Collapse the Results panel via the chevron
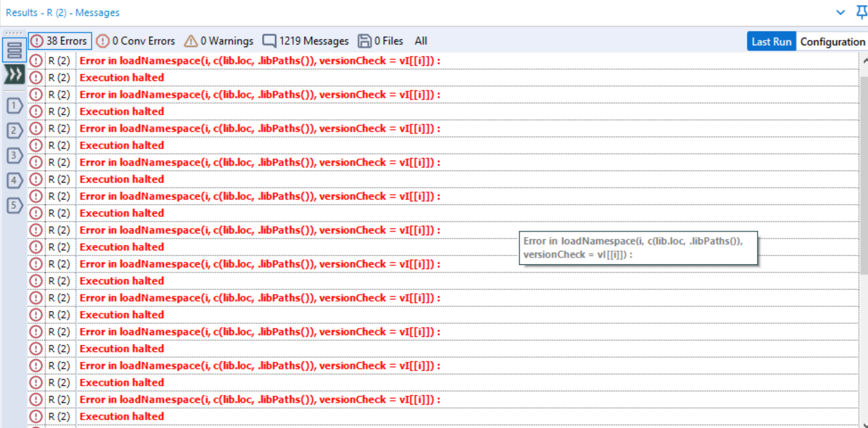 pos(841,12)
